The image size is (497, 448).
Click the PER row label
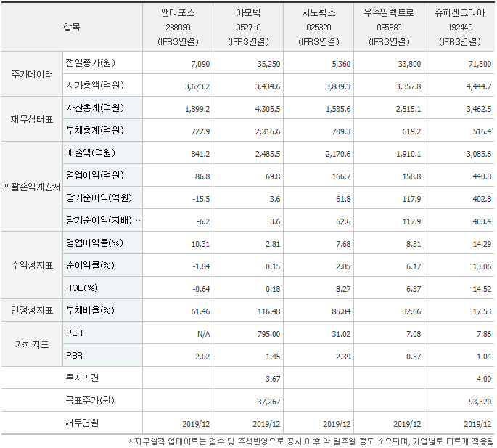point(74,333)
